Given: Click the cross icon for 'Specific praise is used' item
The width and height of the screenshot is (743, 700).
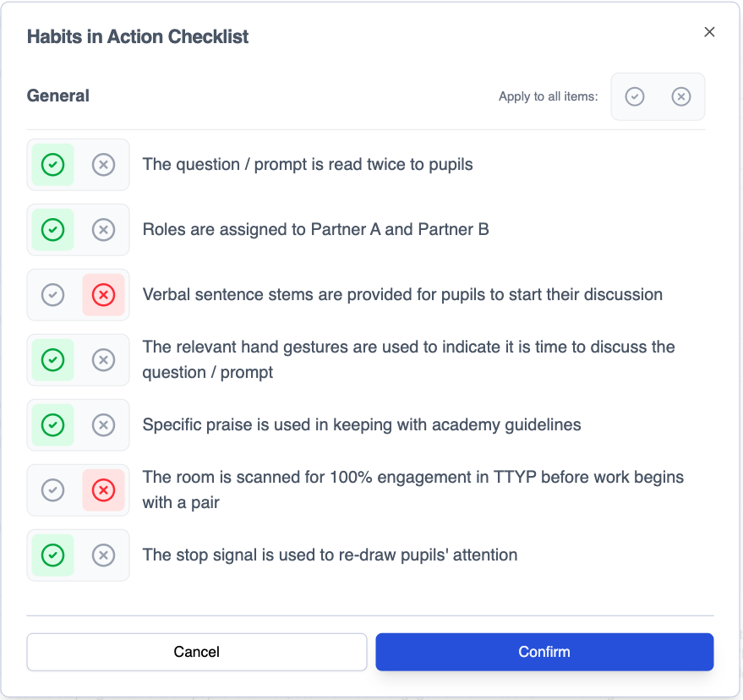Looking at the screenshot, I should coord(103,424).
